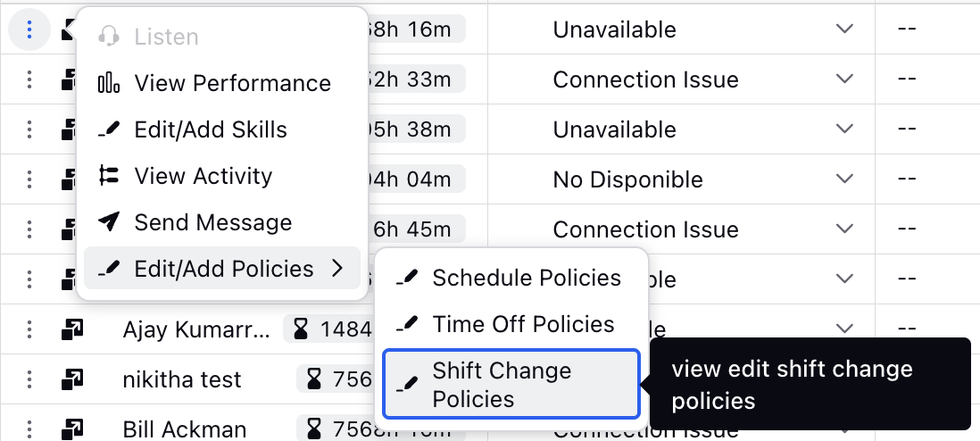Expand the Edit/Add Policies submenu arrow
The width and height of the screenshot is (980, 441).
336,269
